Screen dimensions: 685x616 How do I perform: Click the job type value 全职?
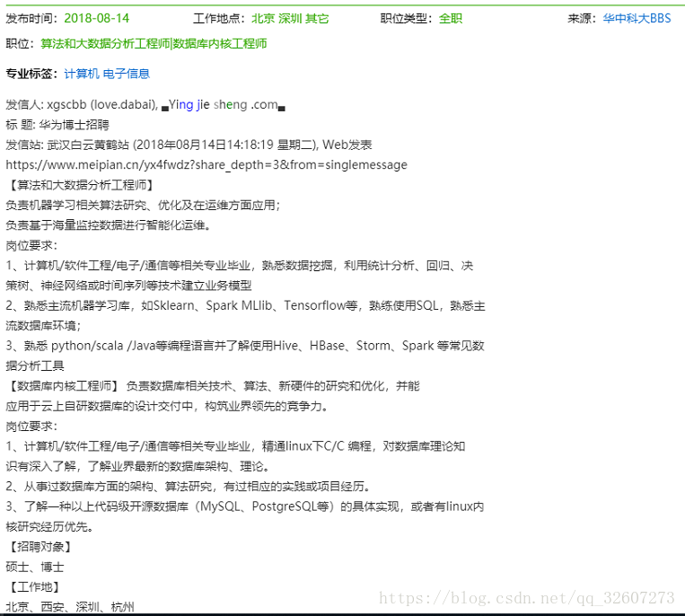pos(451,18)
